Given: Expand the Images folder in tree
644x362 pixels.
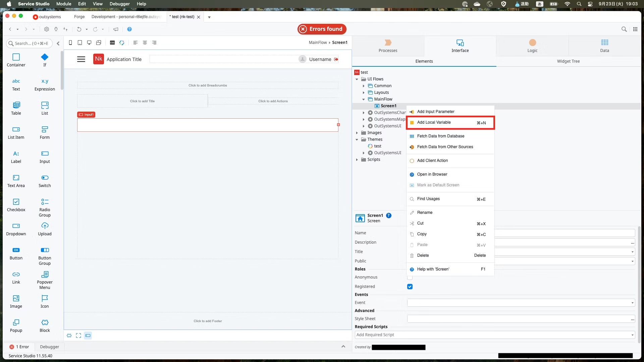Looking at the screenshot, I should (x=357, y=133).
